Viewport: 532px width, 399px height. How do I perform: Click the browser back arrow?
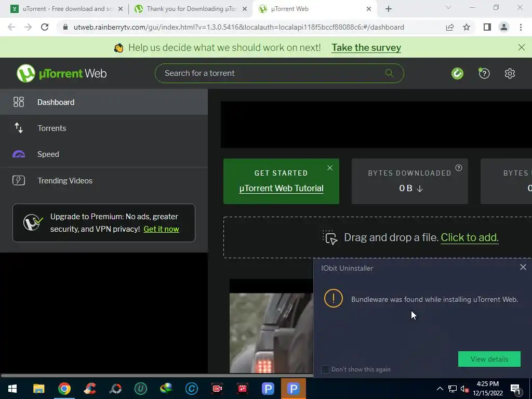point(11,27)
